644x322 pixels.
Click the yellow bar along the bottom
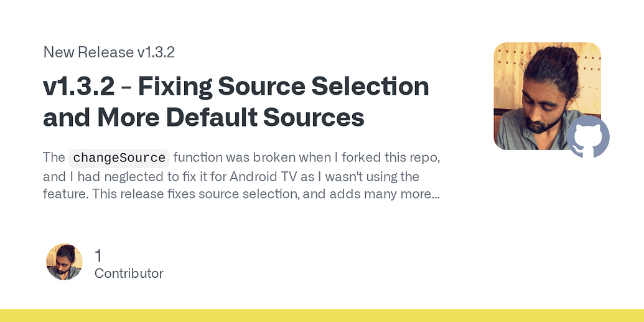[322, 315]
